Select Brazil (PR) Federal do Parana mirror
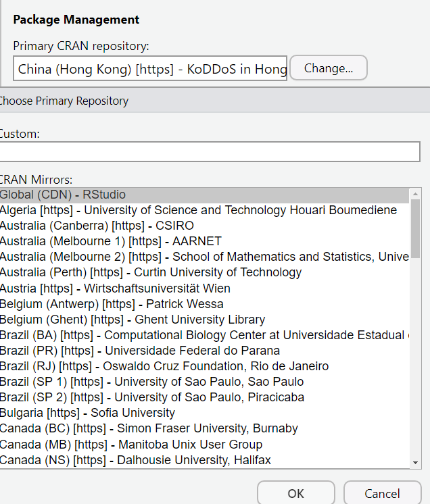This screenshot has height=504, width=430. pyautogui.click(x=205, y=351)
